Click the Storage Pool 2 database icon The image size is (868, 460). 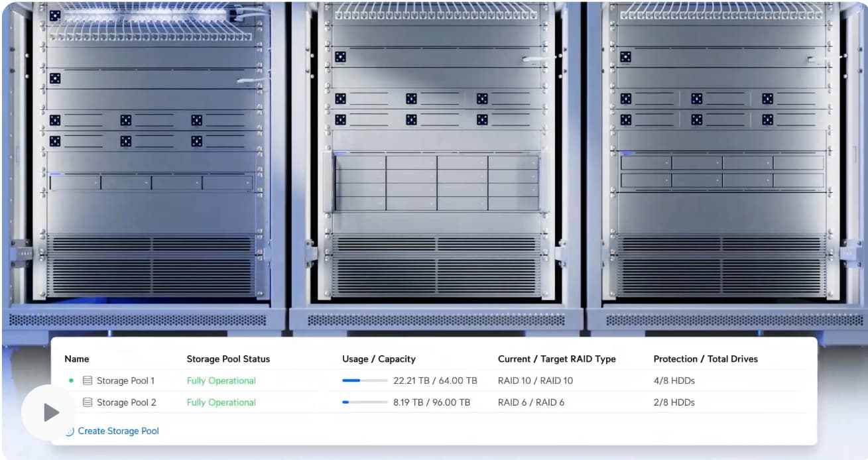88,402
